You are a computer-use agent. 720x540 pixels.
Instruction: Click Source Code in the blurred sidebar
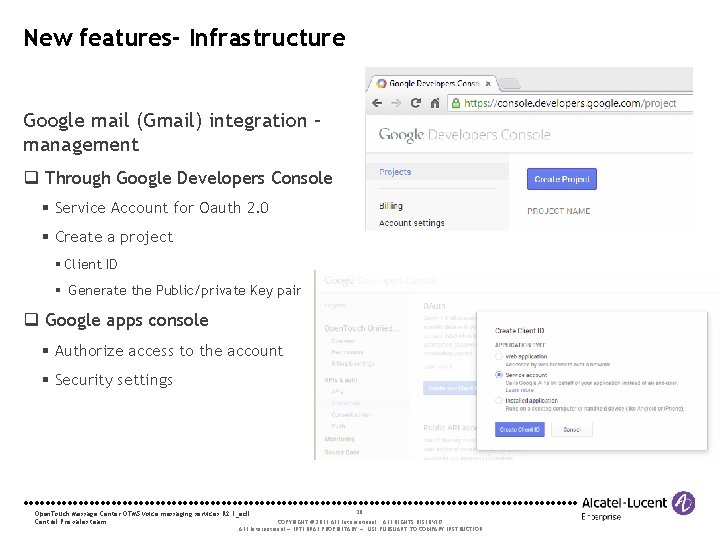(342, 452)
